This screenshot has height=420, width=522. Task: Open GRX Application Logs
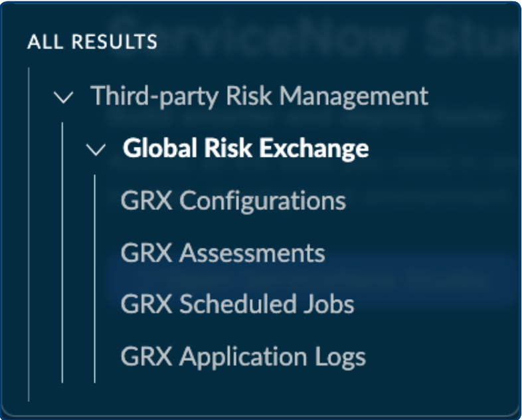click(243, 357)
